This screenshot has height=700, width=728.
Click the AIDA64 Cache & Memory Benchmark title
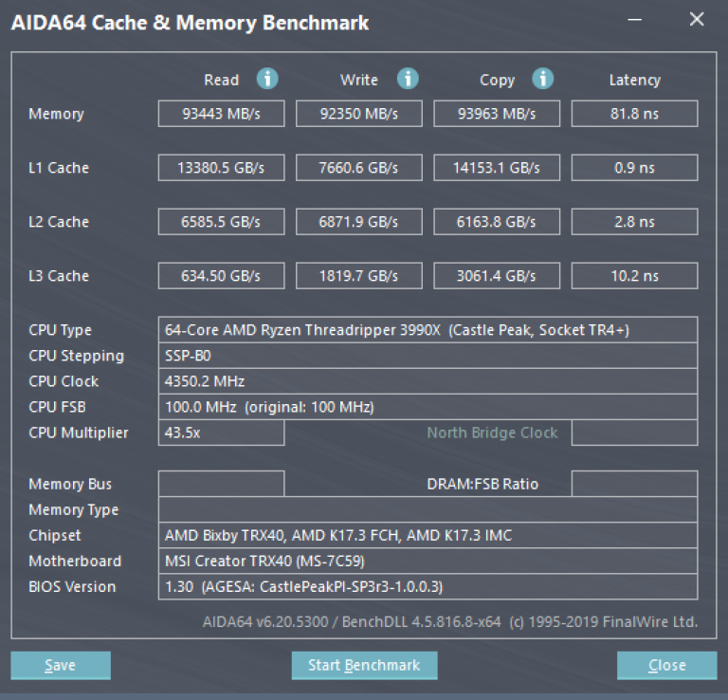click(190, 23)
